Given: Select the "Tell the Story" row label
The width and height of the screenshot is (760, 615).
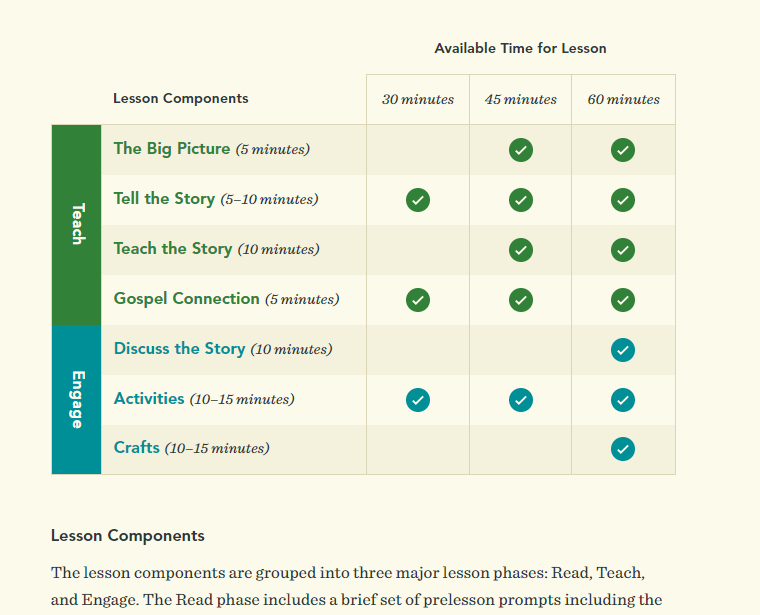Looking at the screenshot, I should click(x=164, y=199).
